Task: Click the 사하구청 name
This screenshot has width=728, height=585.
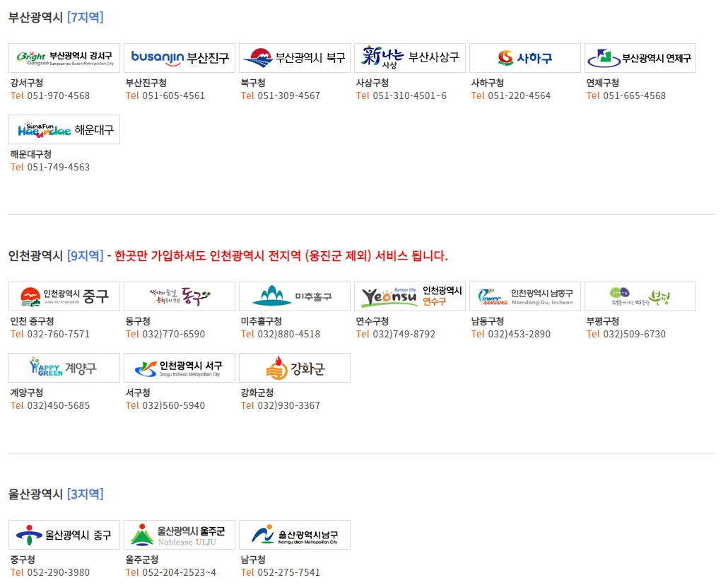Action: coord(487,83)
